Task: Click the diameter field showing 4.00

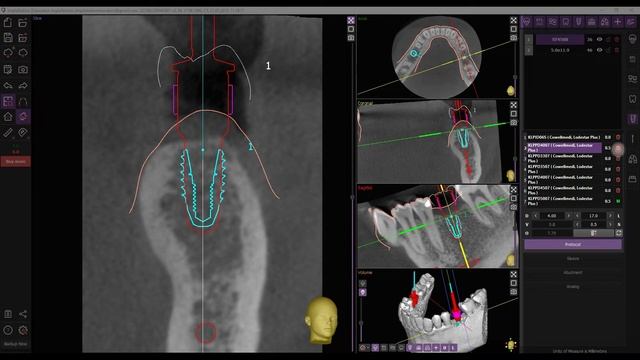Action: point(552,216)
